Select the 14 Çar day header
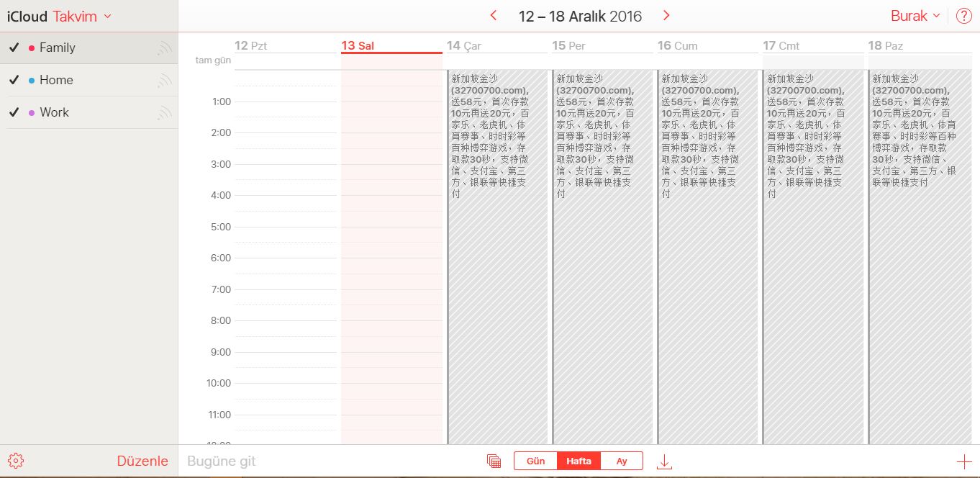This screenshot has width=980, height=478. click(x=464, y=45)
